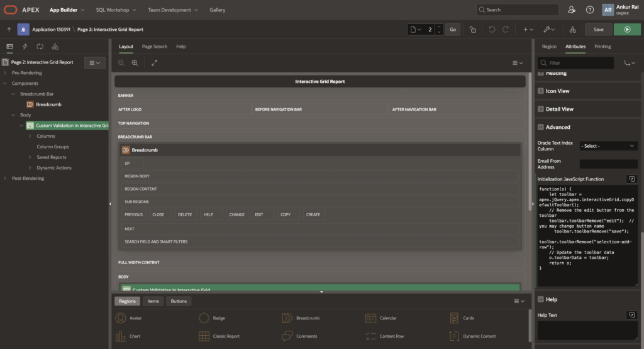Image resolution: width=644 pixels, height=349 pixels.
Task: Show Buttons in the gallery pane
Action: (179, 301)
